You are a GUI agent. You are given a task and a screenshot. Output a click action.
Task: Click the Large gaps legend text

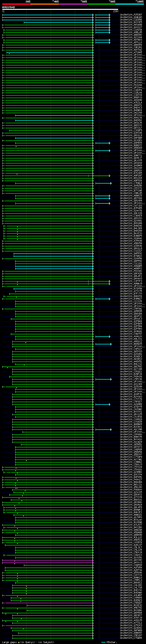[28, 642]
